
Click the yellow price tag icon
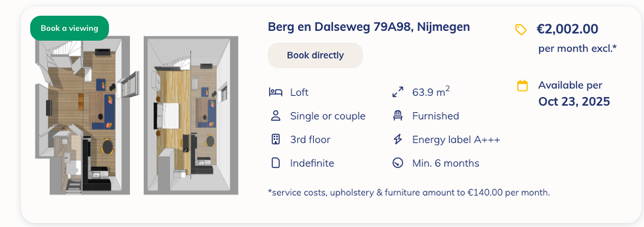[x=521, y=30]
